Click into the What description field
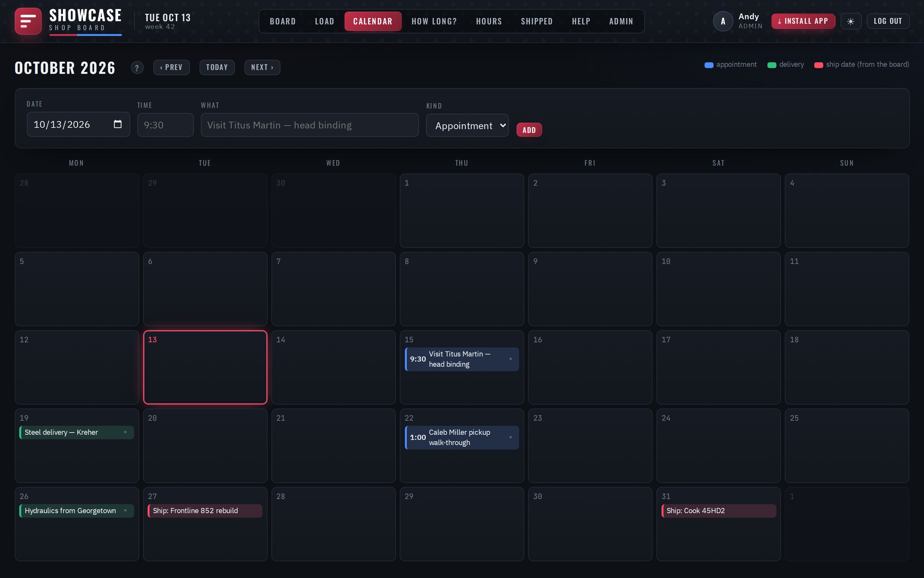The image size is (924, 578). (x=310, y=125)
